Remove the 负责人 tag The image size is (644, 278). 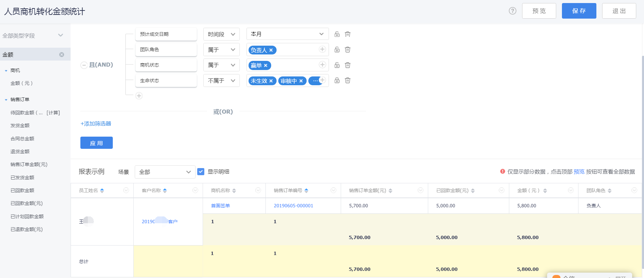[271, 50]
